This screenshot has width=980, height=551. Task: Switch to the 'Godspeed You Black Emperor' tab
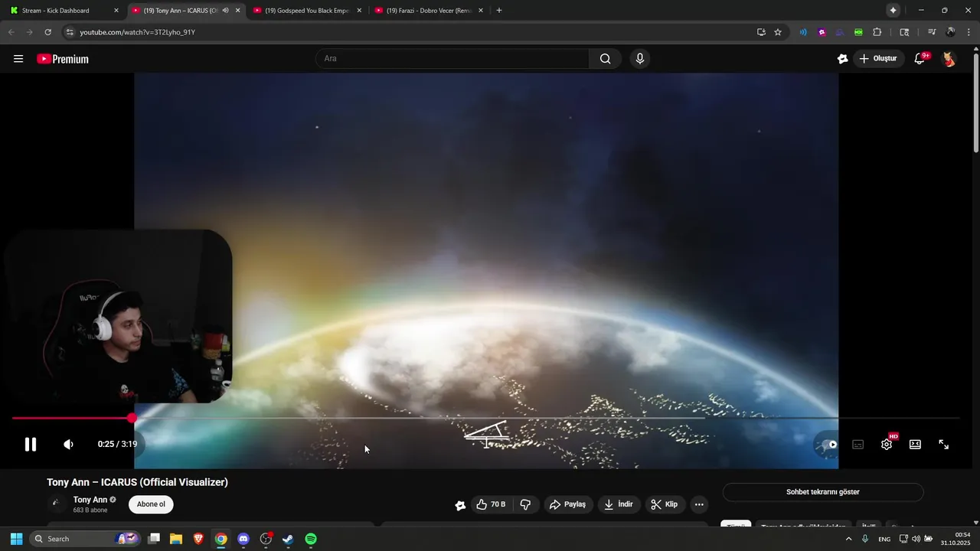click(307, 11)
